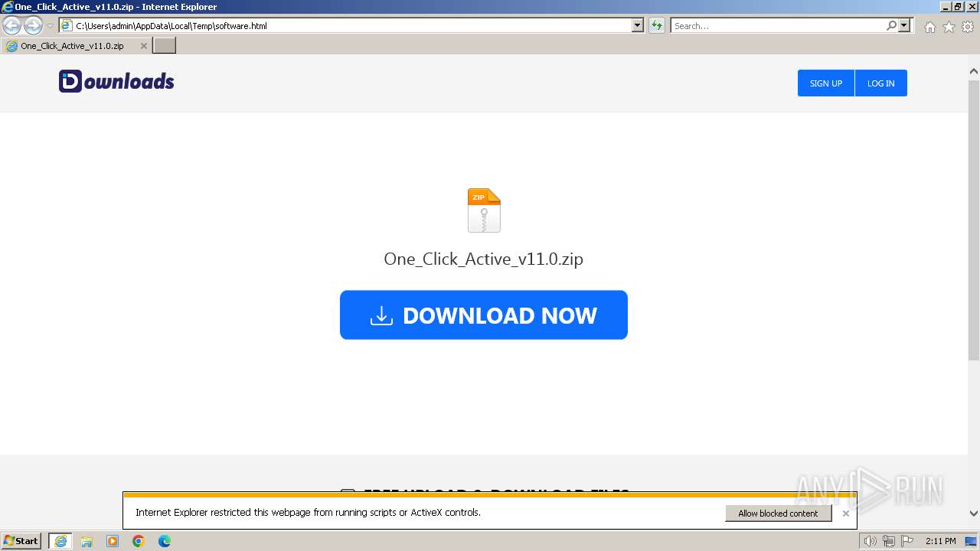
Task: Open a new blank tab
Action: pos(165,46)
